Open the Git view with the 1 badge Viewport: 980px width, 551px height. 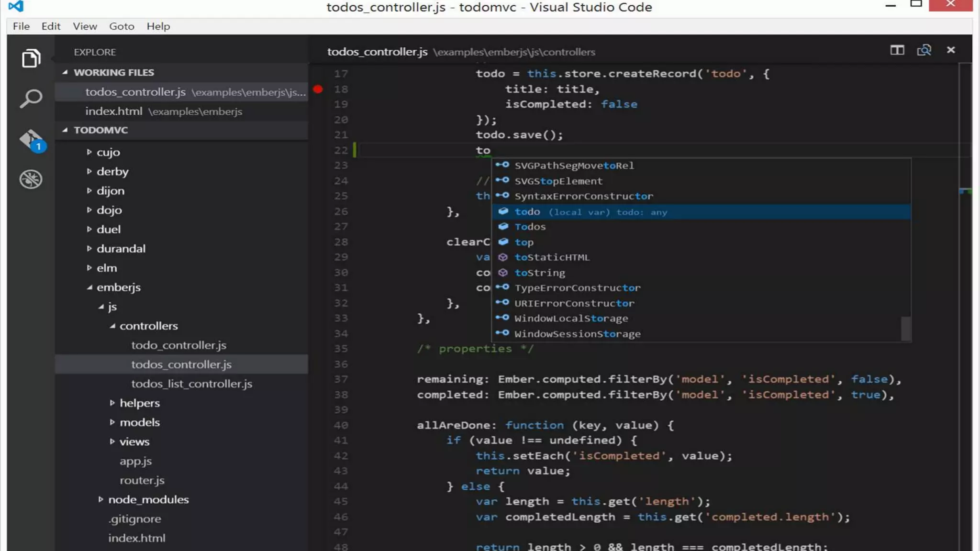point(32,141)
